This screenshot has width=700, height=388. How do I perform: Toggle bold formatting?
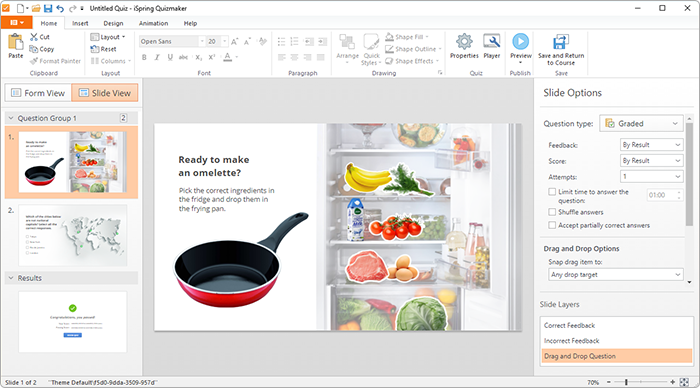coord(144,57)
